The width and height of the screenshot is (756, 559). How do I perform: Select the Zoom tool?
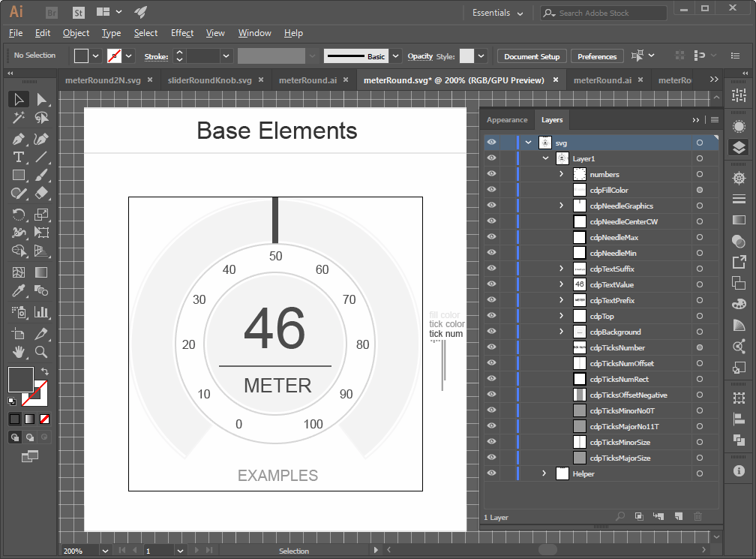(x=42, y=351)
